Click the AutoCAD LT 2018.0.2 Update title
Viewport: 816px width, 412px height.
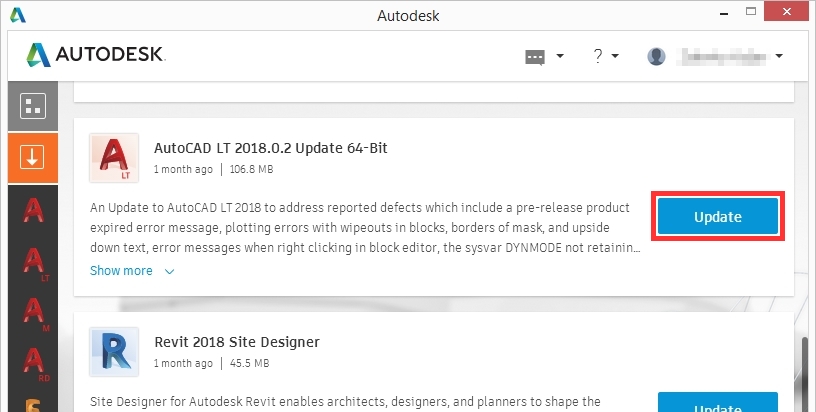tap(270, 148)
